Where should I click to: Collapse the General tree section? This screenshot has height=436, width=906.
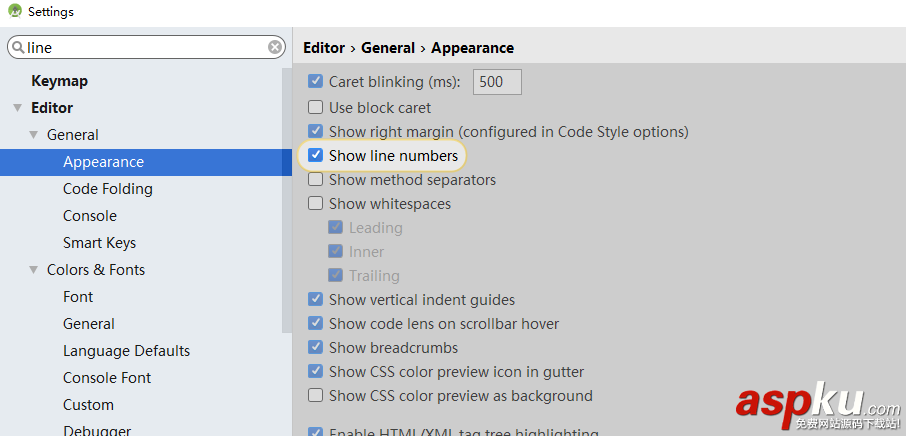coord(33,135)
